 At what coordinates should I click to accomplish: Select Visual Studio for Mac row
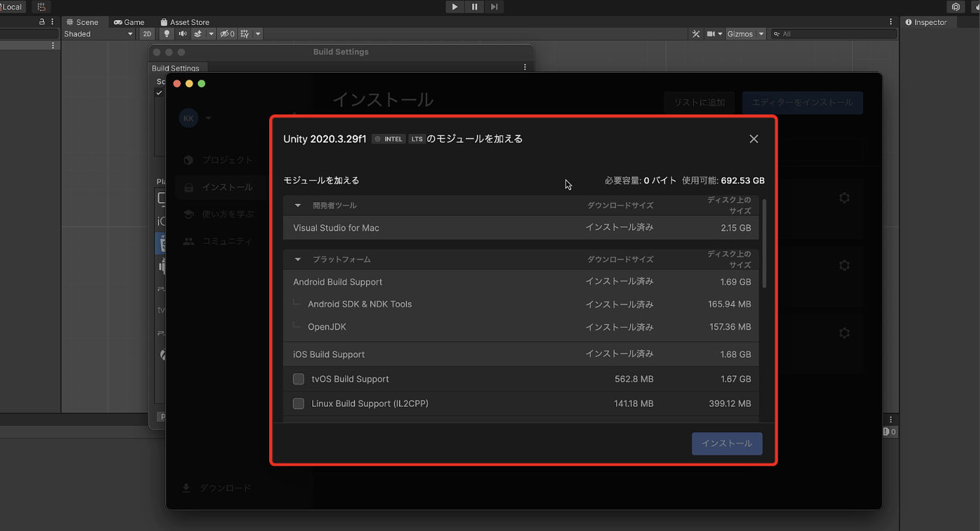(521, 228)
